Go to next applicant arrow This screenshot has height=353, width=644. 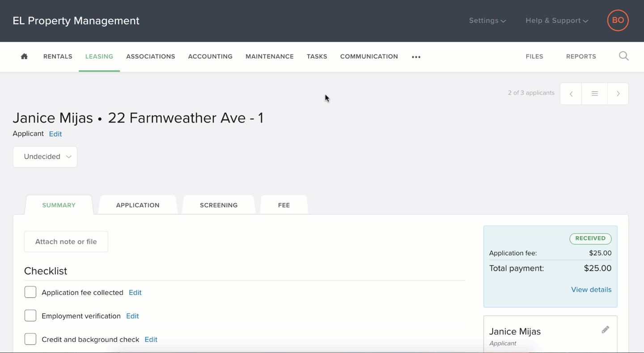point(618,94)
